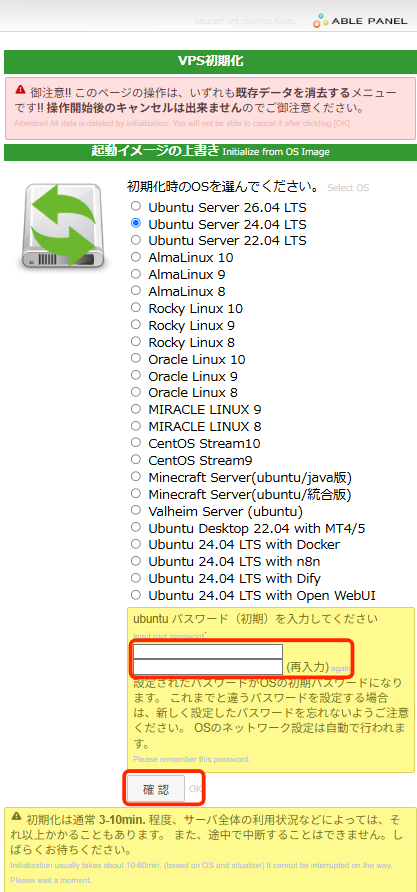Choose Rocky Linux 9 radio button
Image resolution: width=417 pixels, height=892 pixels.
[135, 324]
